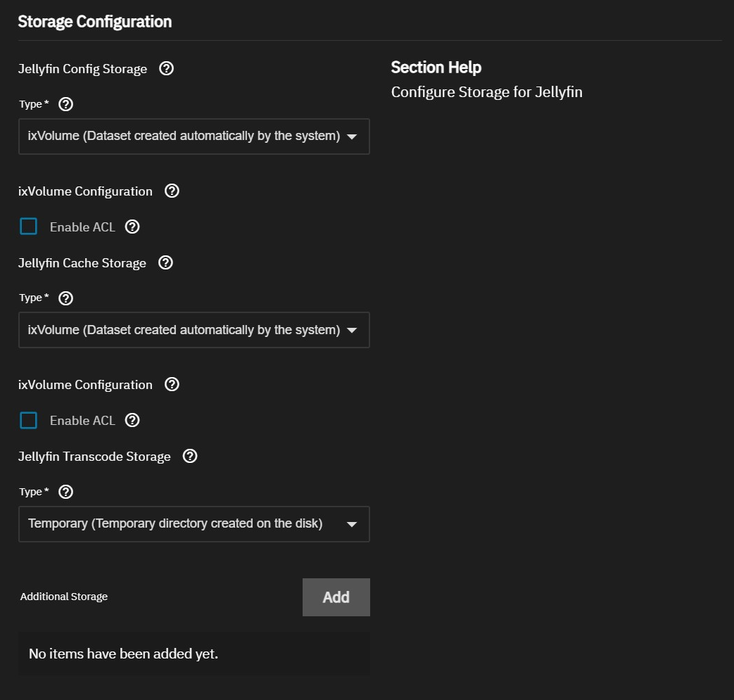Viewport: 734px width, 700px height.
Task: View help for Cache Storage Type field
Action: 65,297
